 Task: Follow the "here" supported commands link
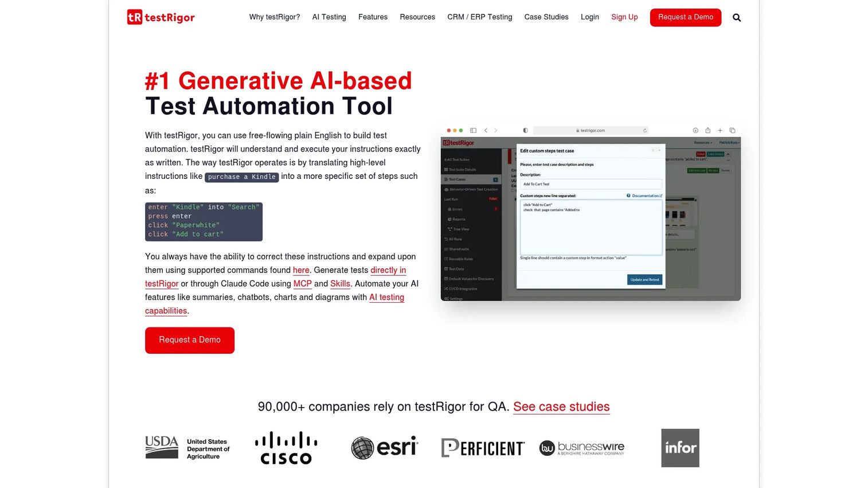301,270
